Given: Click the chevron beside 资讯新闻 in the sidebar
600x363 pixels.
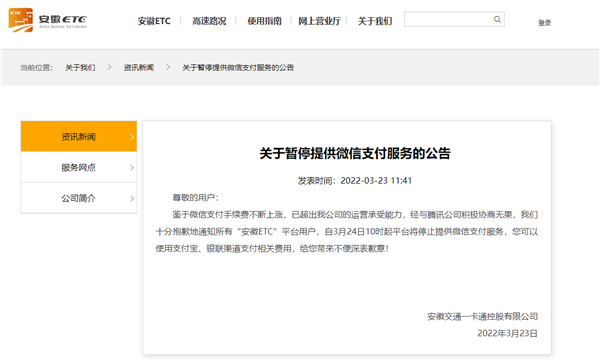Looking at the screenshot, I should pyautogui.click(x=132, y=137).
